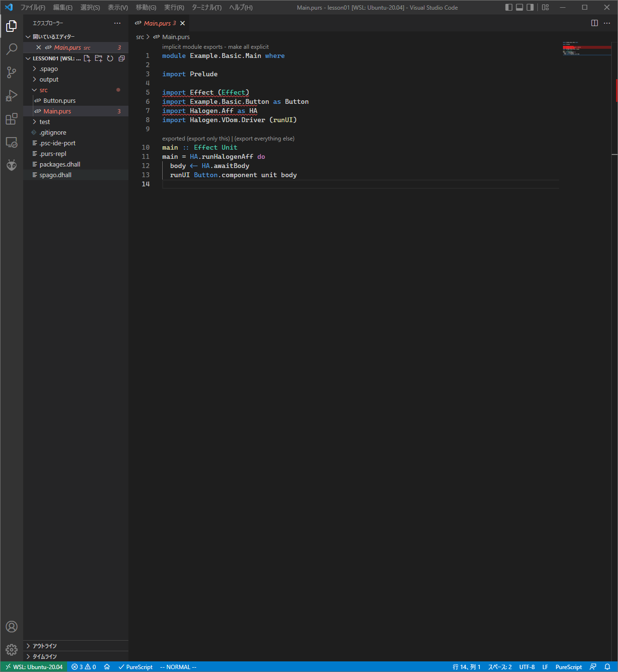618x672 pixels.
Task: Change end of line sequence LF
Action: (545, 667)
